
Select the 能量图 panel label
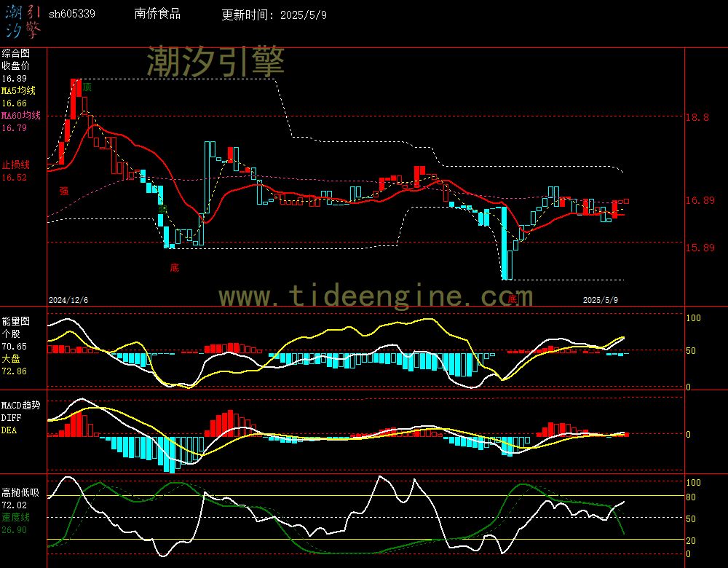tap(16, 321)
